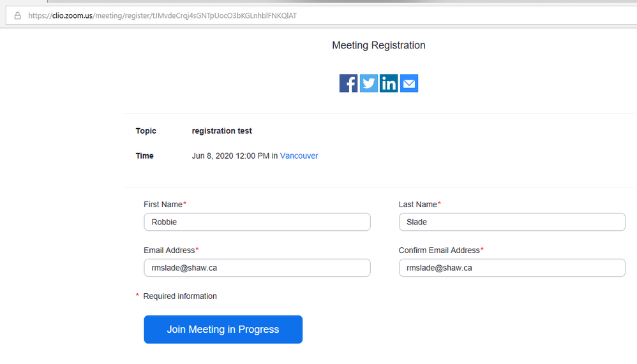Share meeting on Twitter
Screen dimensions: 637x364
click(369, 84)
